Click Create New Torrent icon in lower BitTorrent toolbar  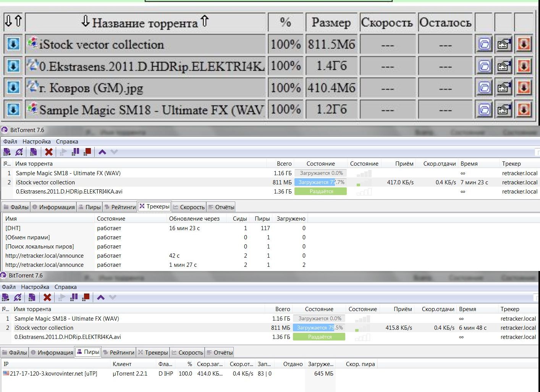pos(32,297)
